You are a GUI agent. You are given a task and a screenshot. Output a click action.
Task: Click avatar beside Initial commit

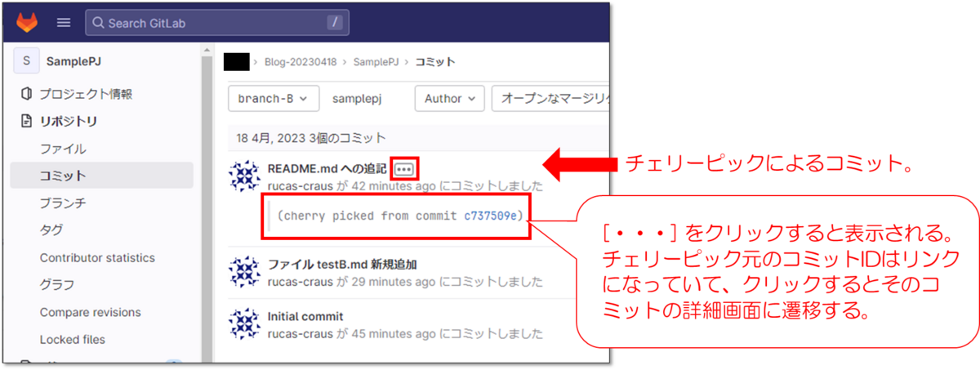244,324
